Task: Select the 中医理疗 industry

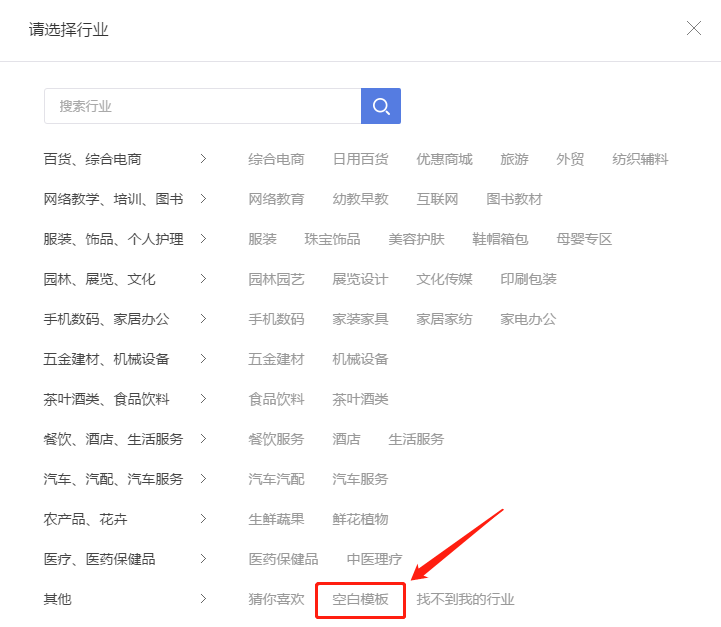Action: 374,559
